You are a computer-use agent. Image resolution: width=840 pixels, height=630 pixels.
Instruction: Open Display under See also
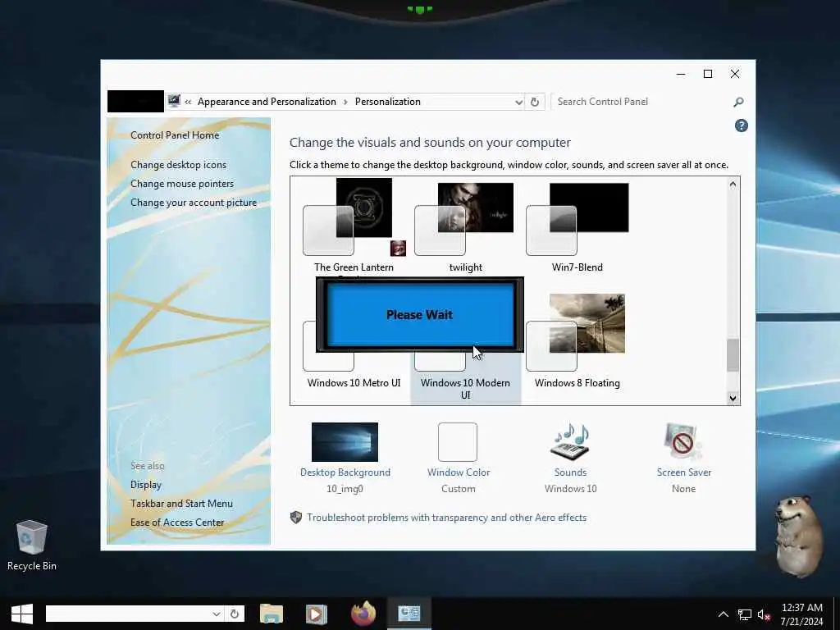pyautogui.click(x=146, y=485)
